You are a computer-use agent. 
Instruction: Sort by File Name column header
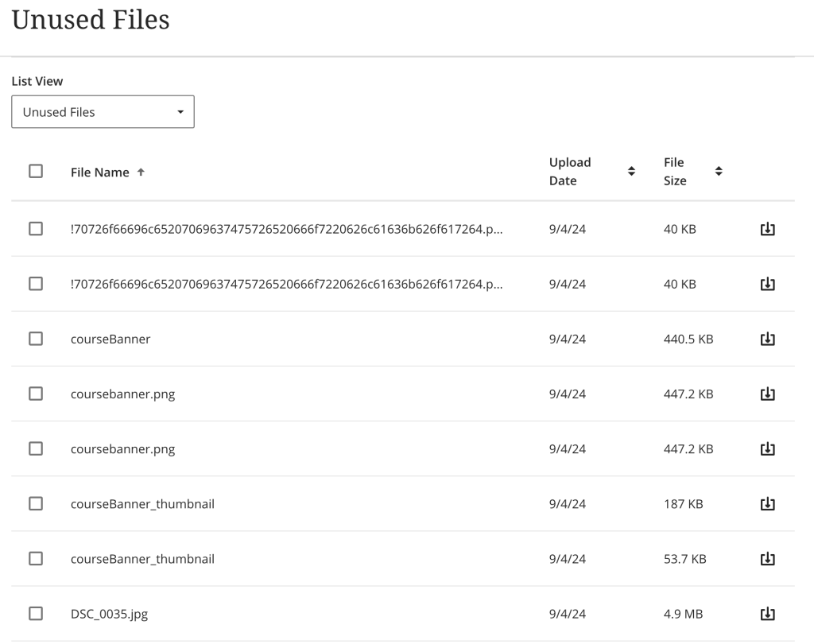click(x=99, y=173)
